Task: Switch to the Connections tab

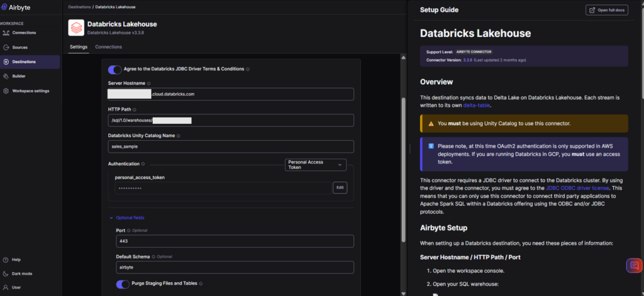Action: tap(108, 47)
